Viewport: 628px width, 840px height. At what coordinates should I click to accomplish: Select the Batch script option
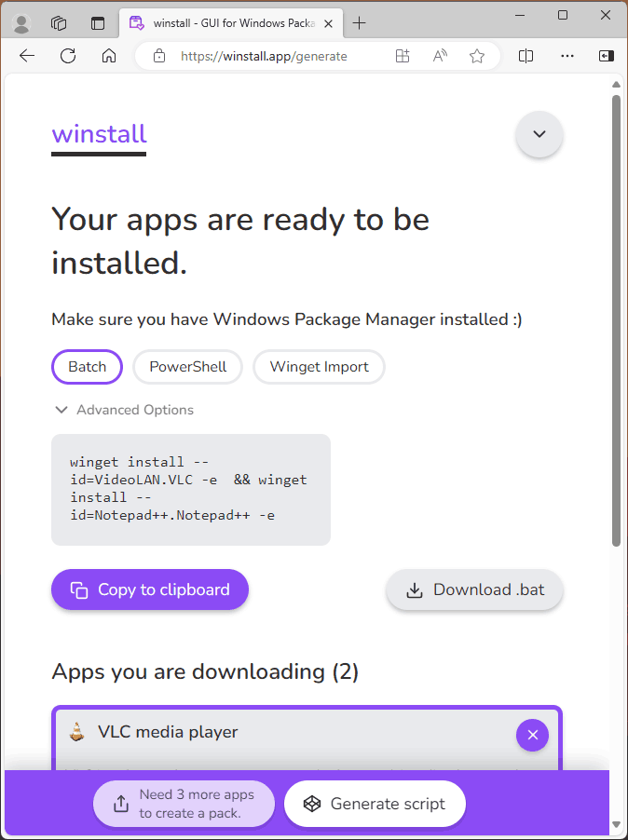point(87,367)
